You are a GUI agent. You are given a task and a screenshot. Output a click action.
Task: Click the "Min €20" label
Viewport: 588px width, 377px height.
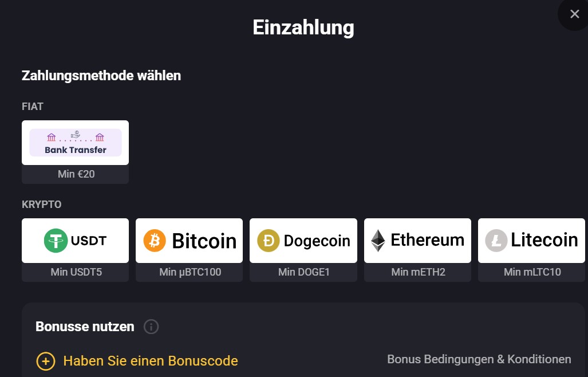point(76,174)
